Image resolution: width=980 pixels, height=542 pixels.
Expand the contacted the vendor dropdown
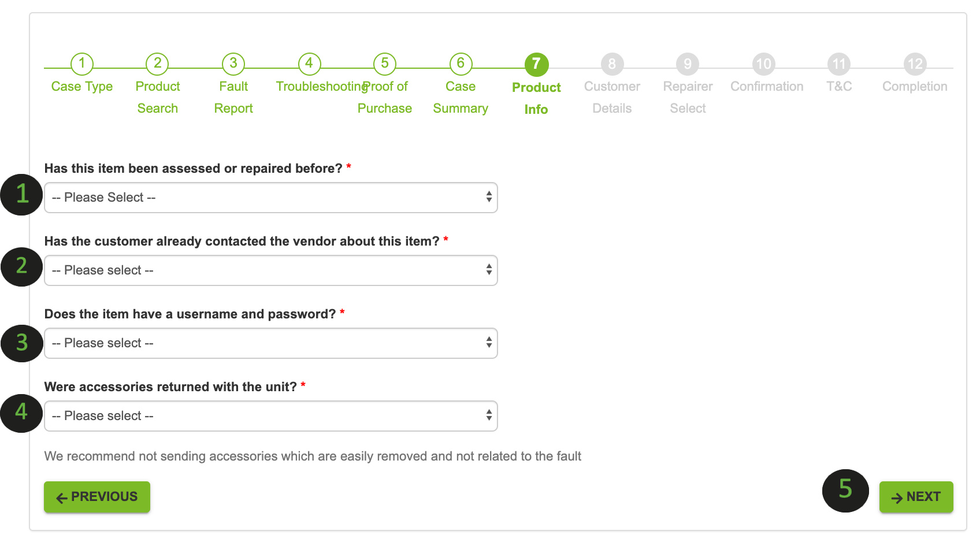click(x=271, y=270)
